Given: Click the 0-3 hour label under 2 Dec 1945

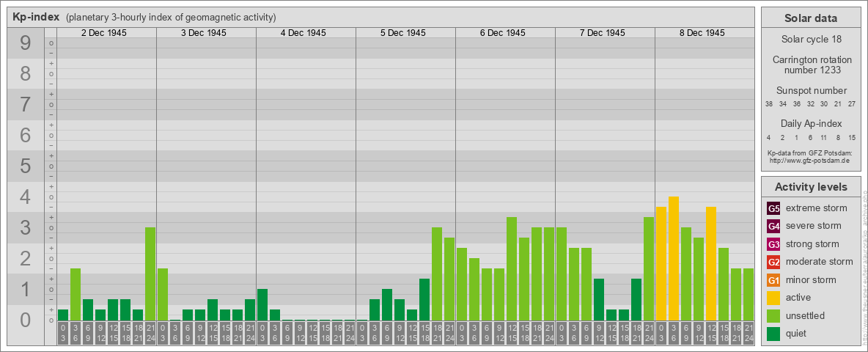Looking at the screenshot, I should (x=63, y=334).
